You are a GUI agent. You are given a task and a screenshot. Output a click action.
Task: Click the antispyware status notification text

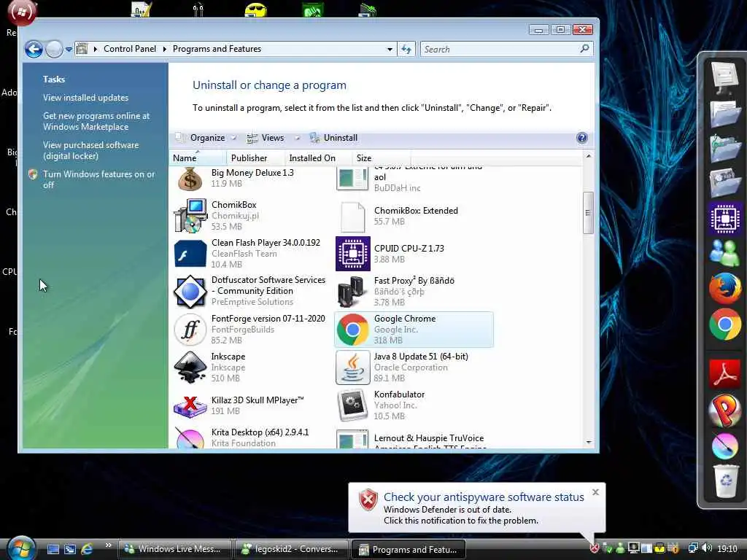pos(484,497)
